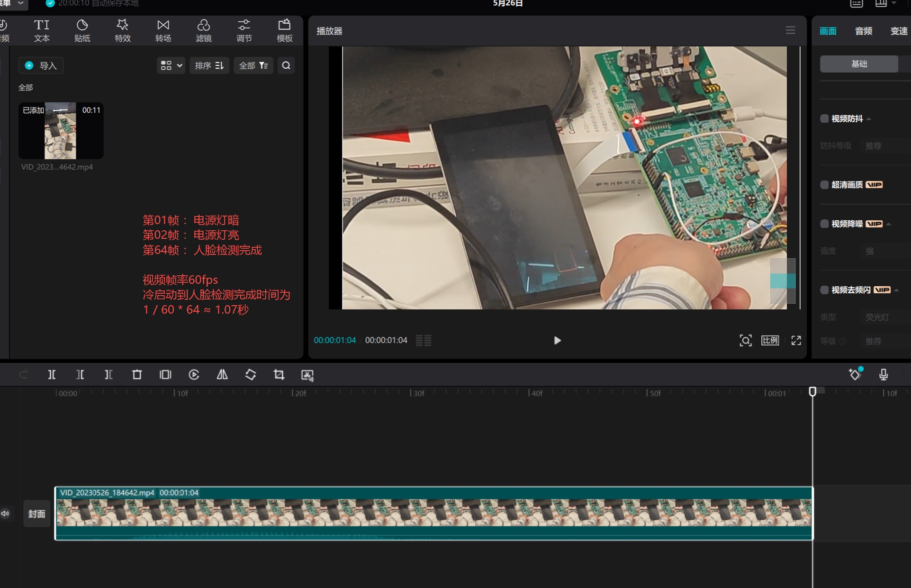This screenshot has width=911, height=588.
Task: Toggle the 超清画质 checkbox
Action: pyautogui.click(x=824, y=185)
